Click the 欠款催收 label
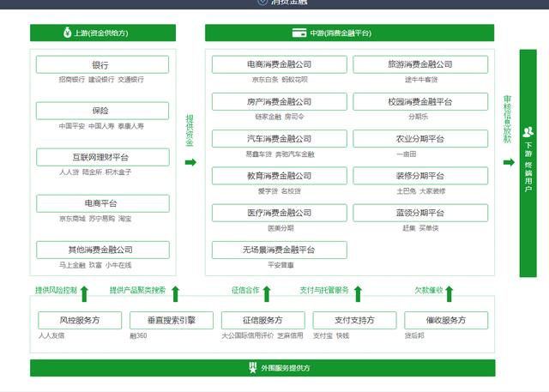 [x=429, y=290]
